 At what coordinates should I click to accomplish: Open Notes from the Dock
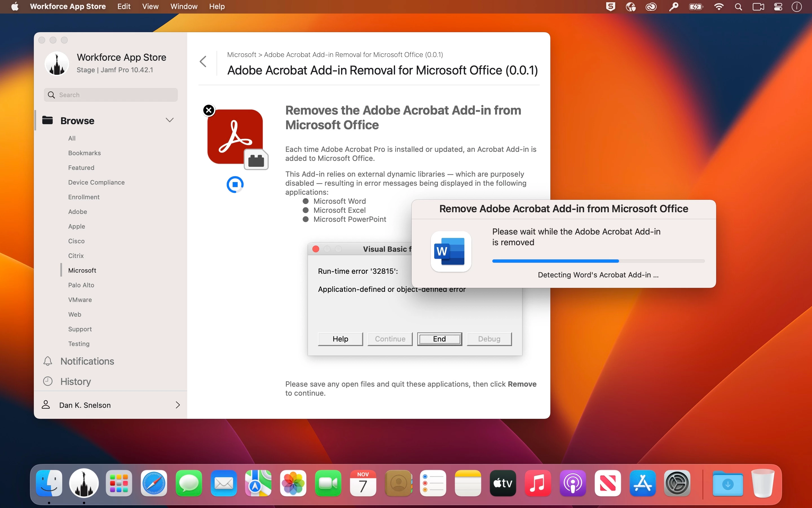point(468,483)
